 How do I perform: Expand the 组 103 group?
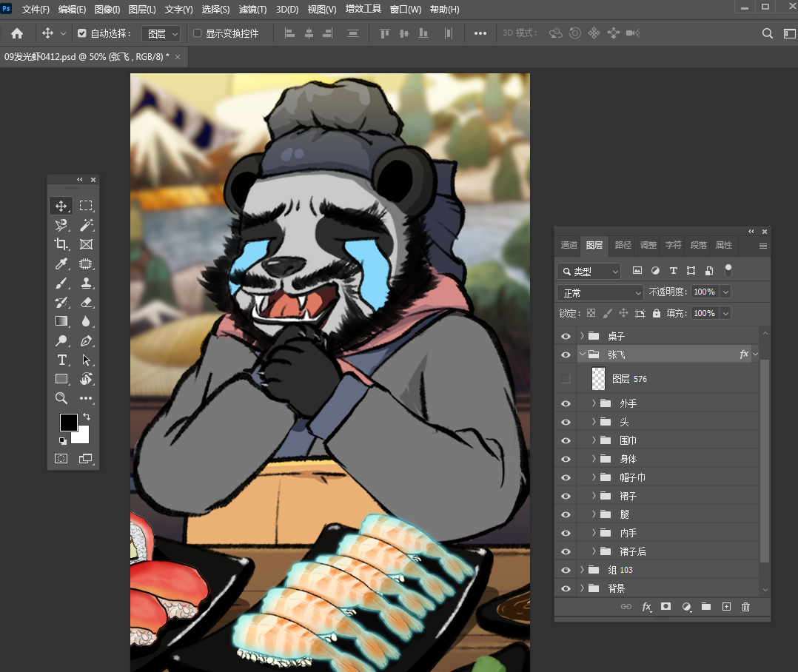[x=582, y=569]
